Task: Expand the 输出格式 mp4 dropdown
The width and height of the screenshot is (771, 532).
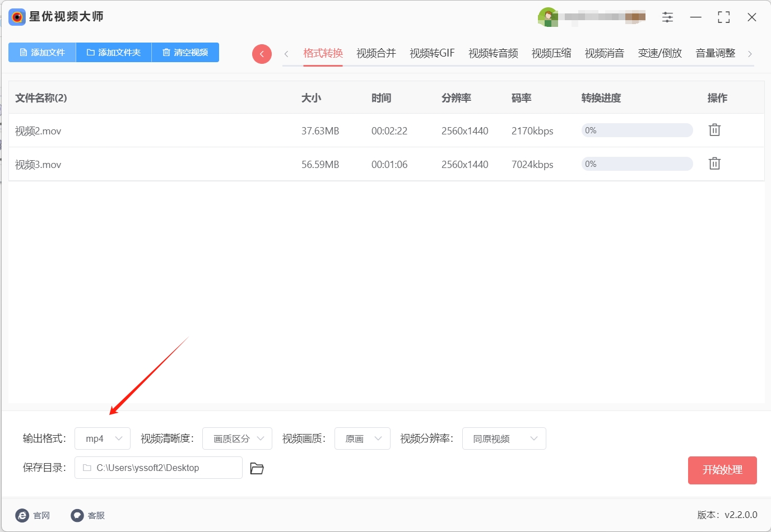Action: click(x=103, y=438)
